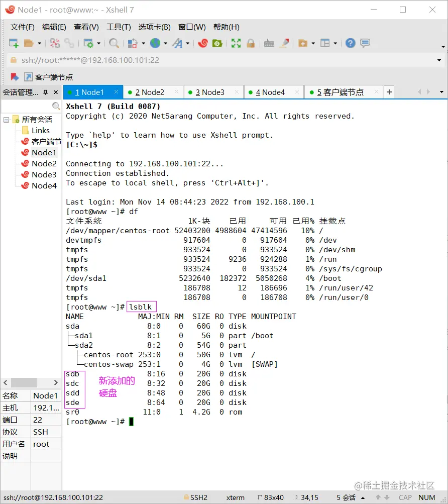Collapse the 所有会话 tree node
The image size is (448, 504).
click(6, 120)
